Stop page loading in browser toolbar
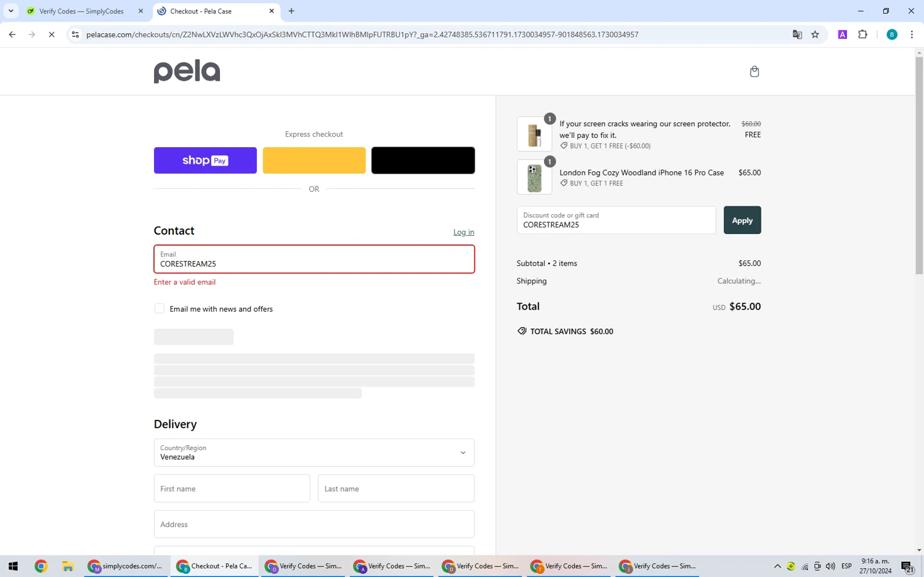 pos(52,34)
